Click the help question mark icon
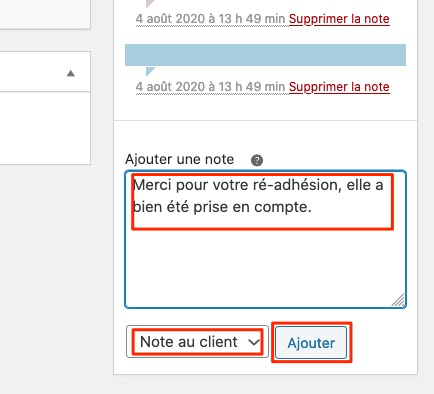This screenshot has width=434, height=394. [257, 160]
